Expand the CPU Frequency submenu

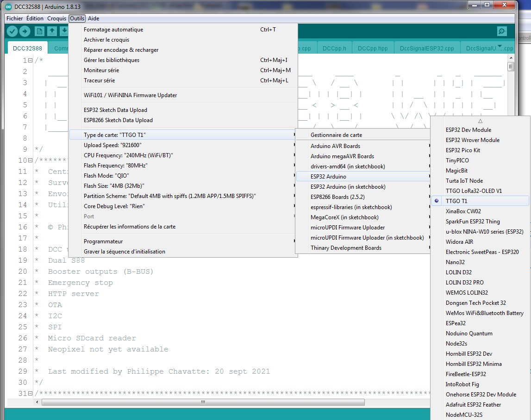183,155
